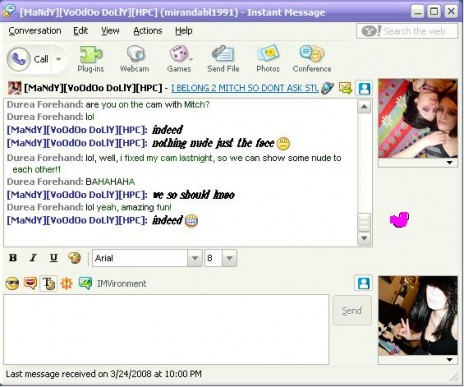Image resolution: width=464 pixels, height=387 pixels.
Task: Open the Plug-ins puzzle icon
Action: pos(91,59)
